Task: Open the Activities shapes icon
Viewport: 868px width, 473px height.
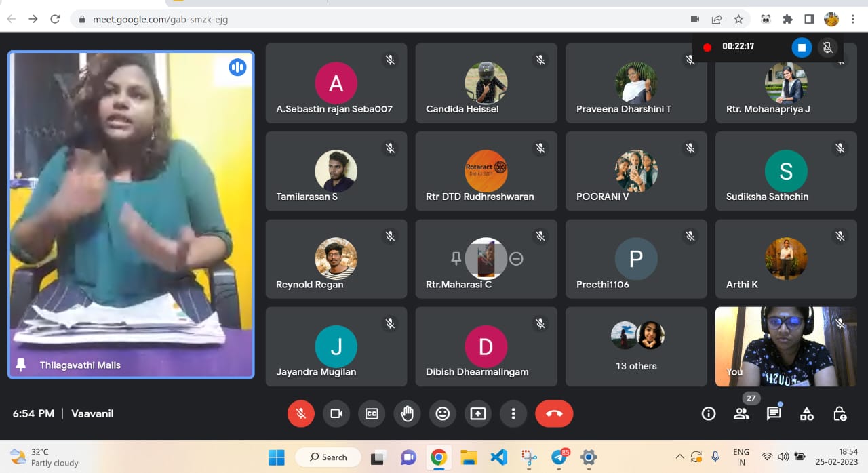Action: point(806,413)
